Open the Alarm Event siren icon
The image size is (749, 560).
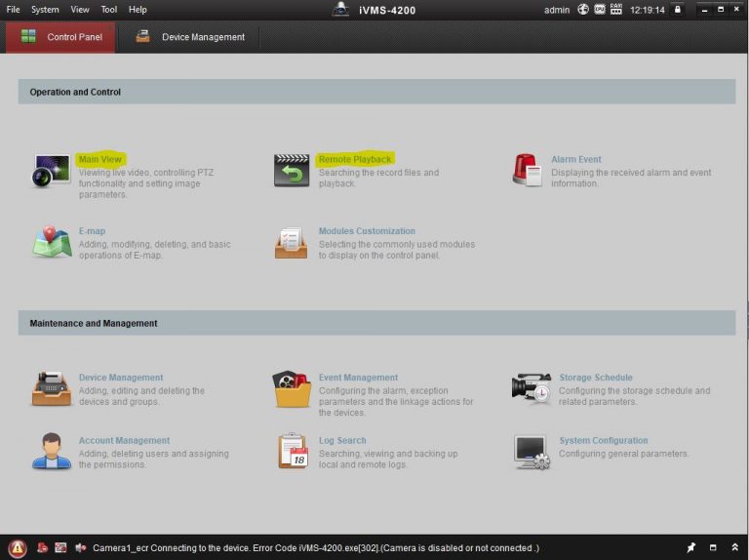coord(527,170)
